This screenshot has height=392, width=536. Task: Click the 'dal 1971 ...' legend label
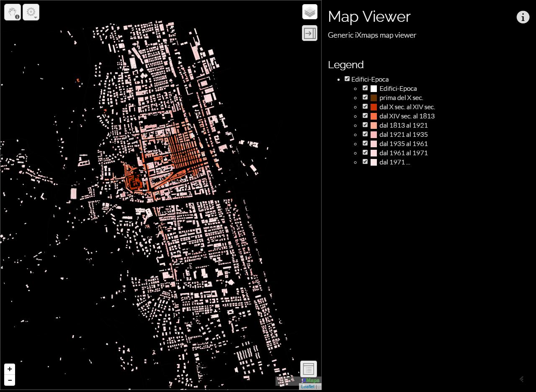(394, 162)
